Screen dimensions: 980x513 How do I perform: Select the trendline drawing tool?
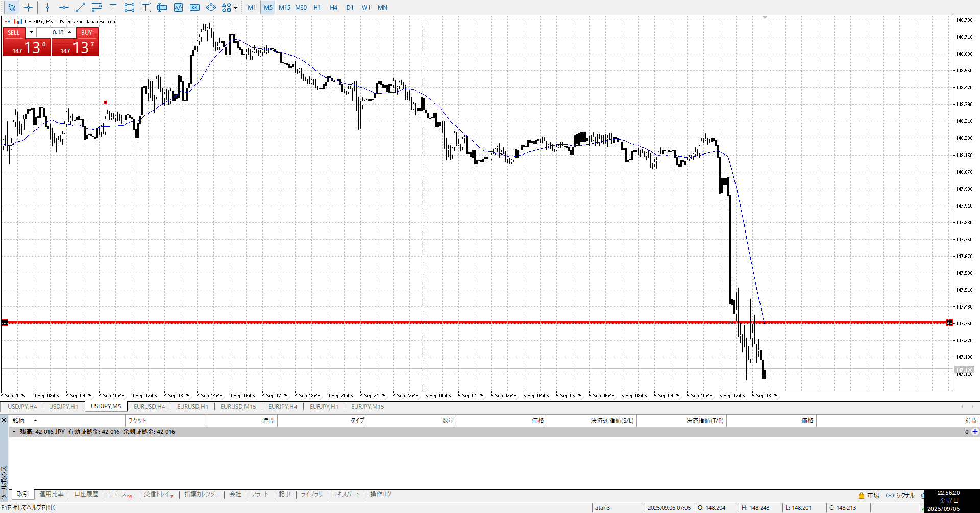tap(80, 8)
